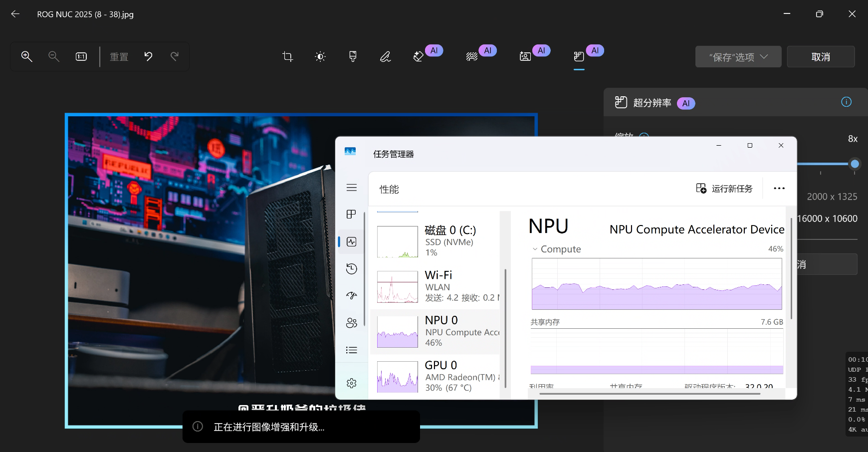Redo the edit in Photos
The width and height of the screenshot is (868, 452).
tap(175, 56)
